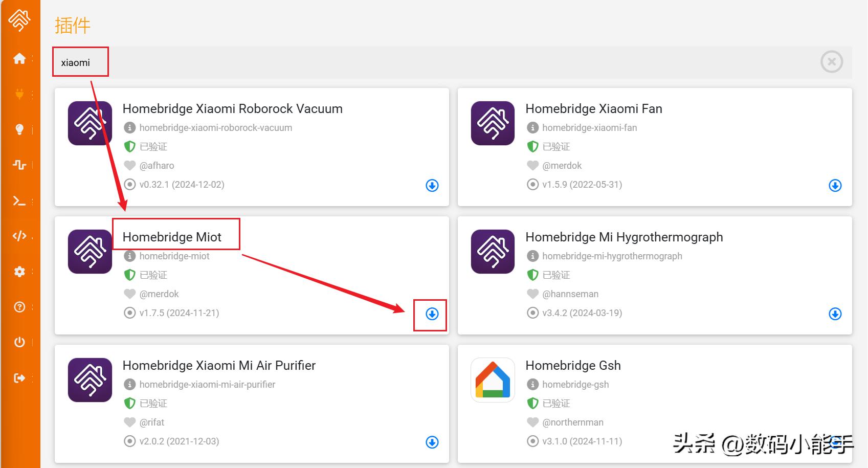Image resolution: width=868 pixels, height=468 pixels.
Task: Click the 插件 page heading
Action: click(73, 26)
